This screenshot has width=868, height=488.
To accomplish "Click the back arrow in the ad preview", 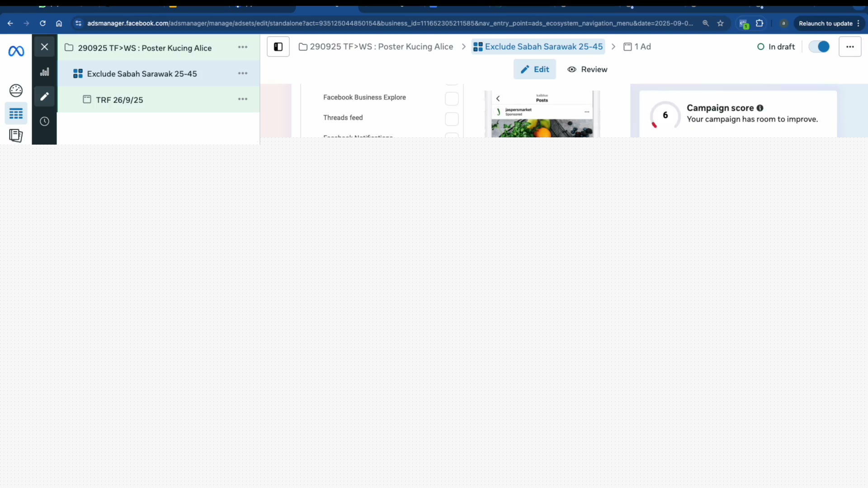I will pyautogui.click(x=498, y=99).
